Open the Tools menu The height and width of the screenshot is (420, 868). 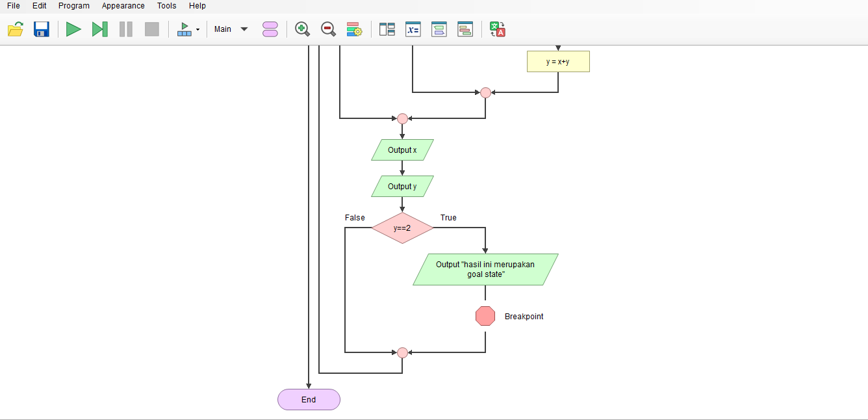tap(167, 6)
